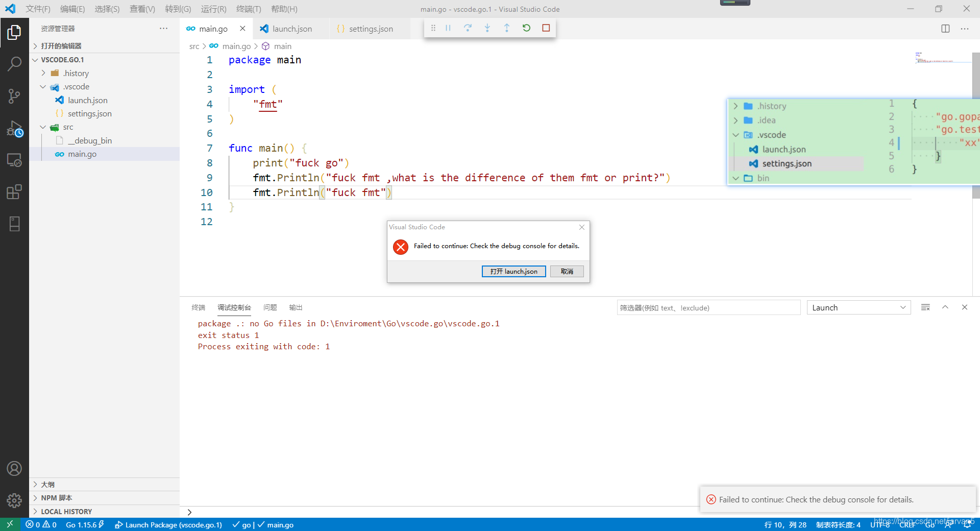The image size is (980, 531).
Task: Pause execution with the Pause debug icon
Action: tap(448, 28)
